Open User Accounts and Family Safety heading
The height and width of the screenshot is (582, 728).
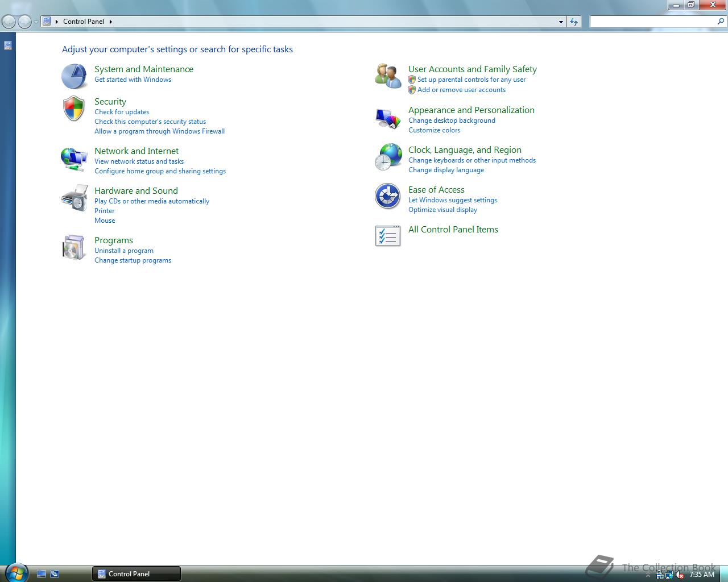473,69
